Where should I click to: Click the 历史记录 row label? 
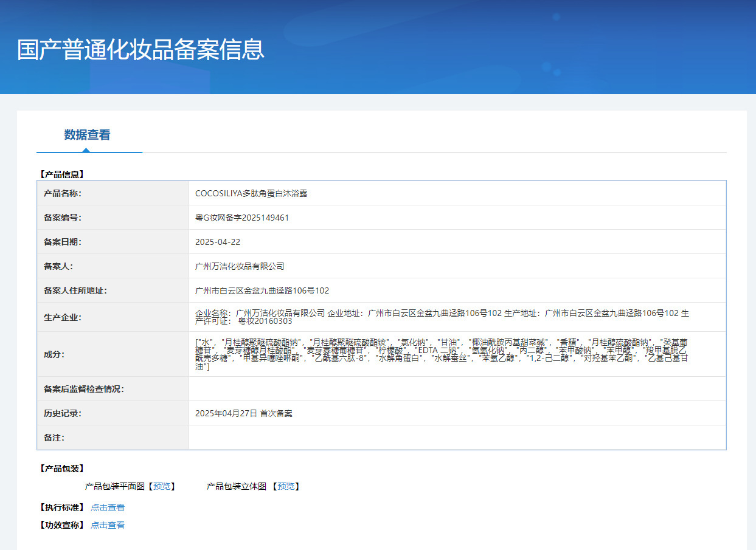[63, 413]
